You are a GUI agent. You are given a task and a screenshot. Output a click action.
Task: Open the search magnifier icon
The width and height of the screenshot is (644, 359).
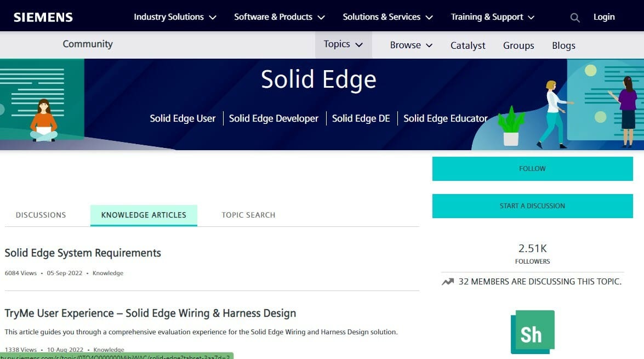click(575, 18)
